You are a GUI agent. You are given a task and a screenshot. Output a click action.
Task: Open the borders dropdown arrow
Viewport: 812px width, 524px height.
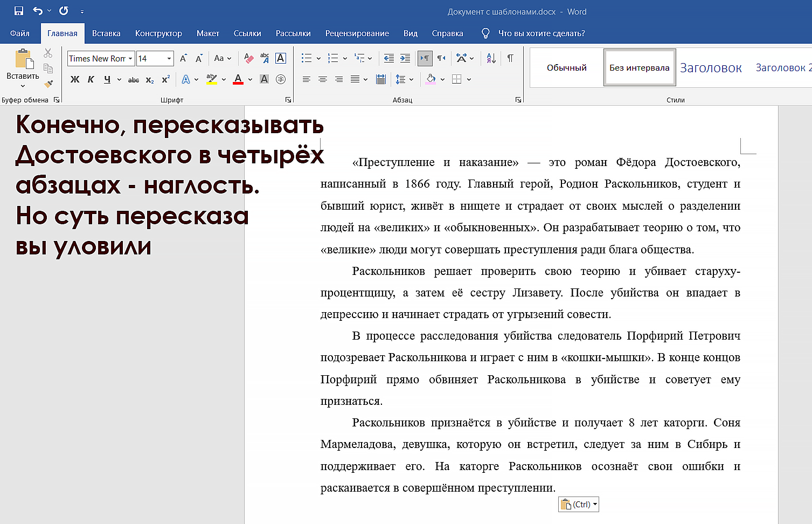tap(469, 79)
